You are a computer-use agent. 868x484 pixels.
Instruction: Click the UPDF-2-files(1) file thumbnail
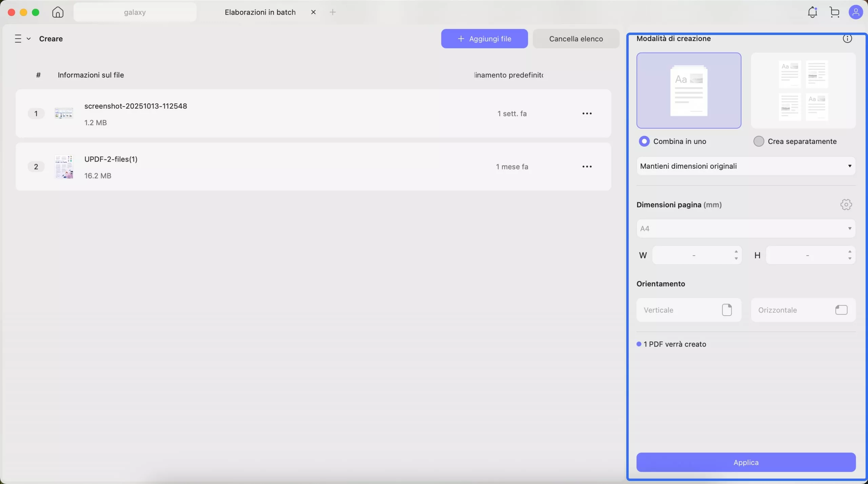(64, 167)
